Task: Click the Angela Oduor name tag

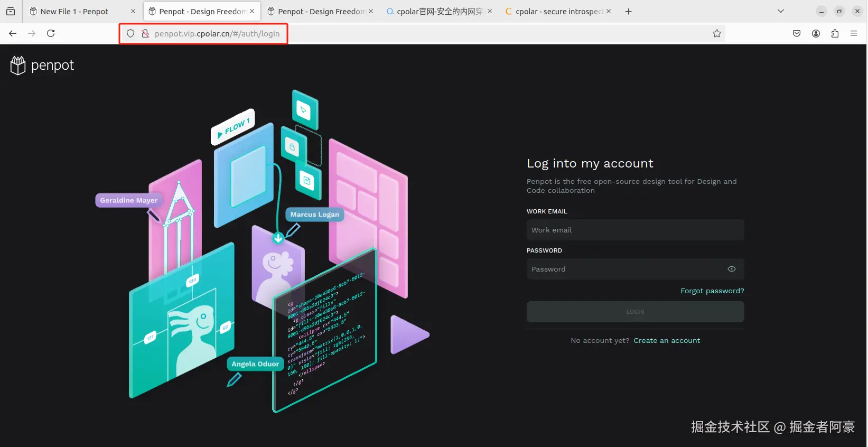Action: pyautogui.click(x=255, y=364)
